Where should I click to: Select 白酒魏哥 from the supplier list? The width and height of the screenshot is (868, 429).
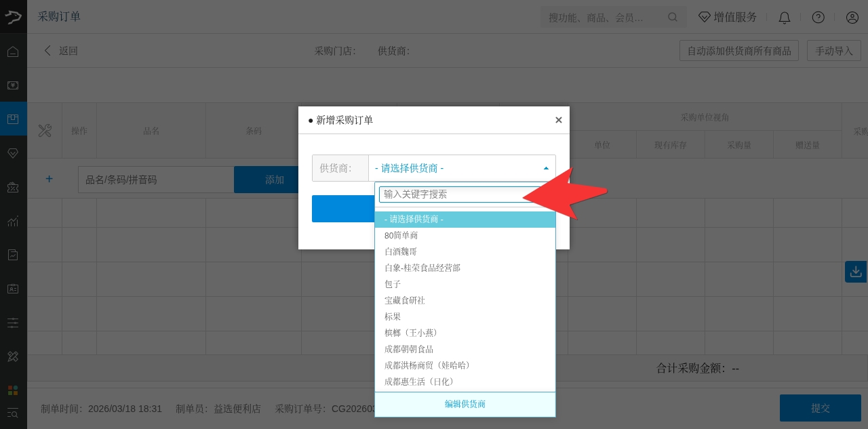coord(401,251)
